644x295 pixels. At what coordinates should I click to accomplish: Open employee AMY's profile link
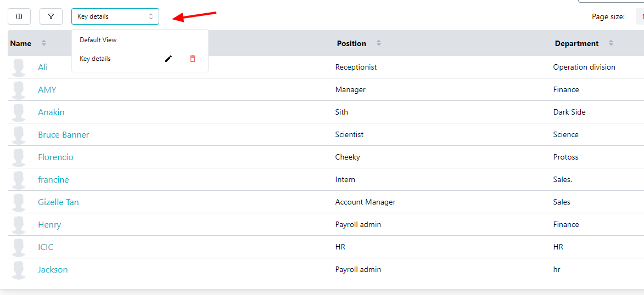coord(47,89)
